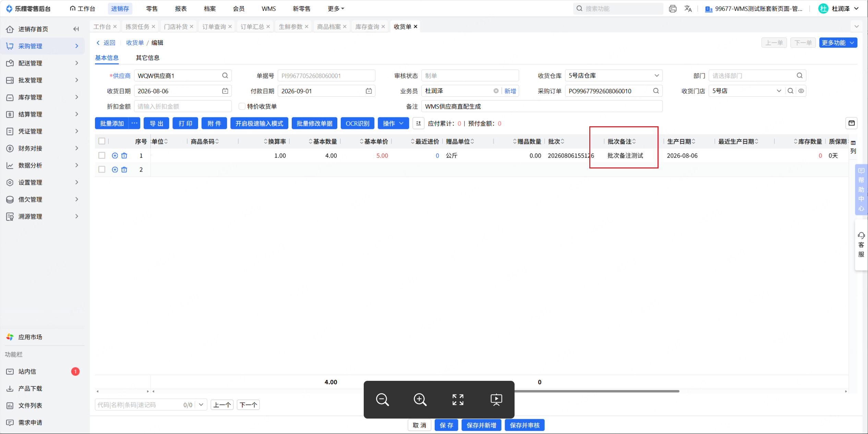Sort by 生产日期 column
The height and width of the screenshot is (434, 868).
coord(694,141)
